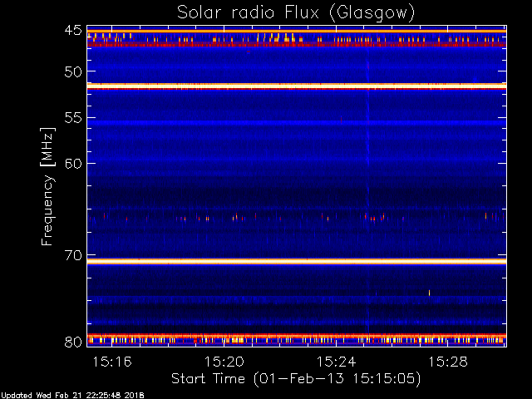Screen dimensions: 532x399
Task: Click the 70 frequency tick label
Action: pyautogui.click(x=73, y=255)
